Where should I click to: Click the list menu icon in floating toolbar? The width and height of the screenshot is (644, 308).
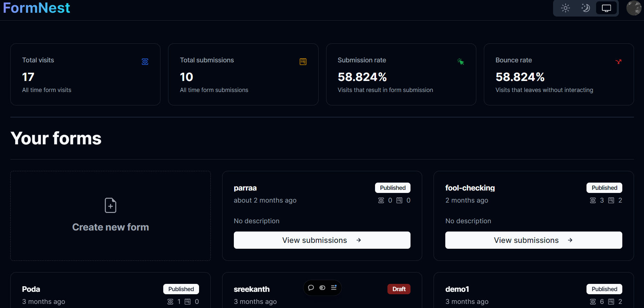click(x=334, y=288)
